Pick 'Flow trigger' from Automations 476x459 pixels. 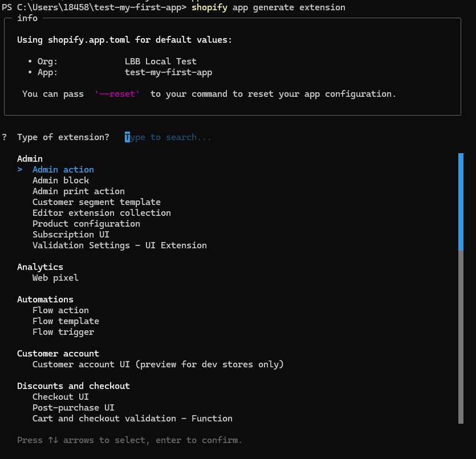click(x=63, y=332)
